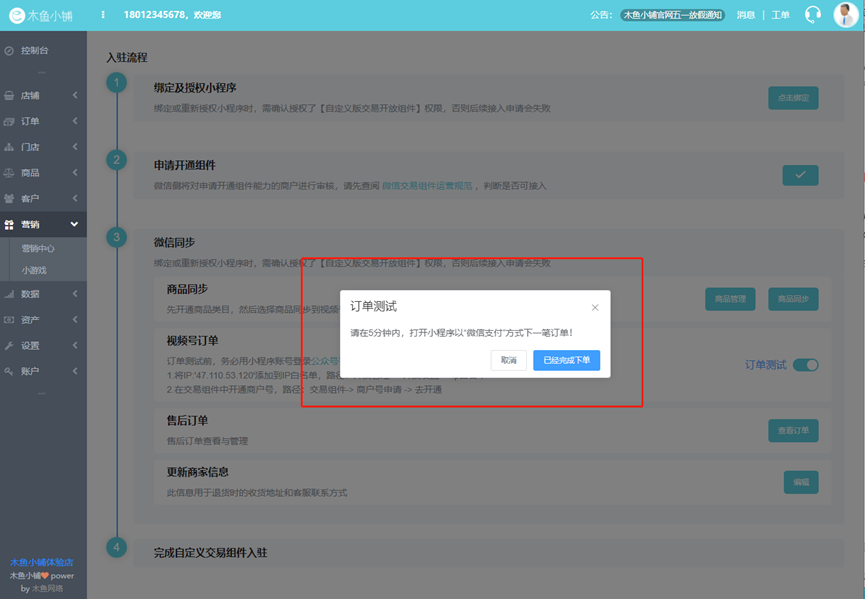Image resolution: width=865 pixels, height=599 pixels.
Task: Click the checkmark button for 申请开通组件
Action: pyautogui.click(x=800, y=175)
